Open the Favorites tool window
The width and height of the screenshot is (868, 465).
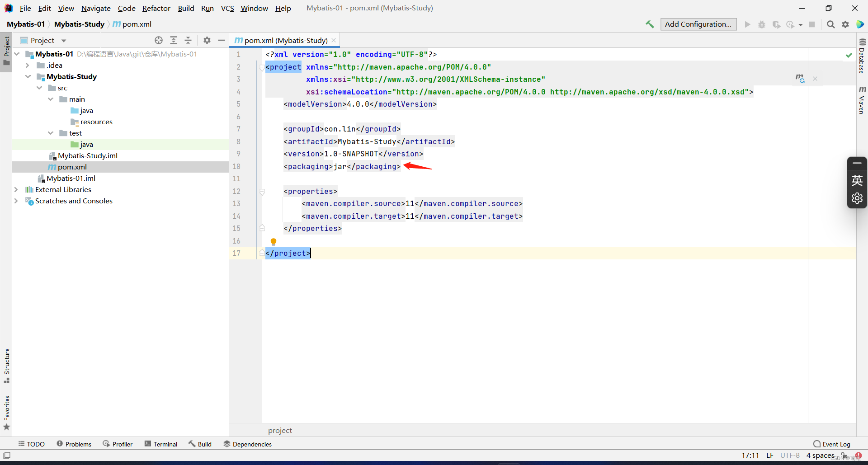coord(7,413)
